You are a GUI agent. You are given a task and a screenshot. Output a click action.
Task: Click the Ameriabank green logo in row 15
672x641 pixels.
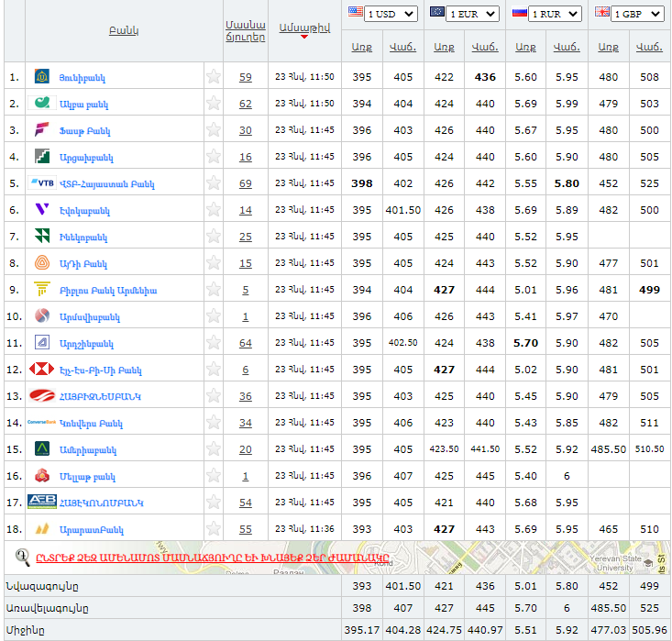coord(42,449)
